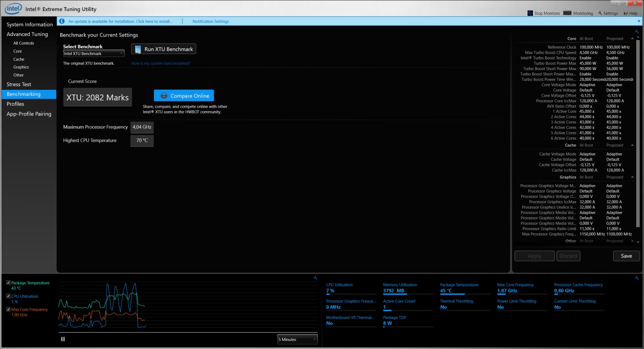This screenshot has height=349, width=644.
Task: Open Notification Settings link
Action: point(211,21)
